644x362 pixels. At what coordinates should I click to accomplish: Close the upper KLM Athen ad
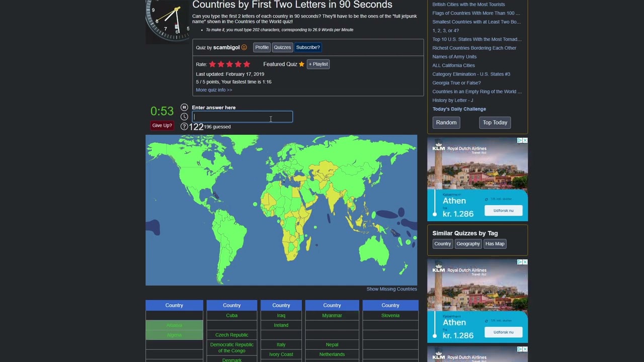(525, 140)
